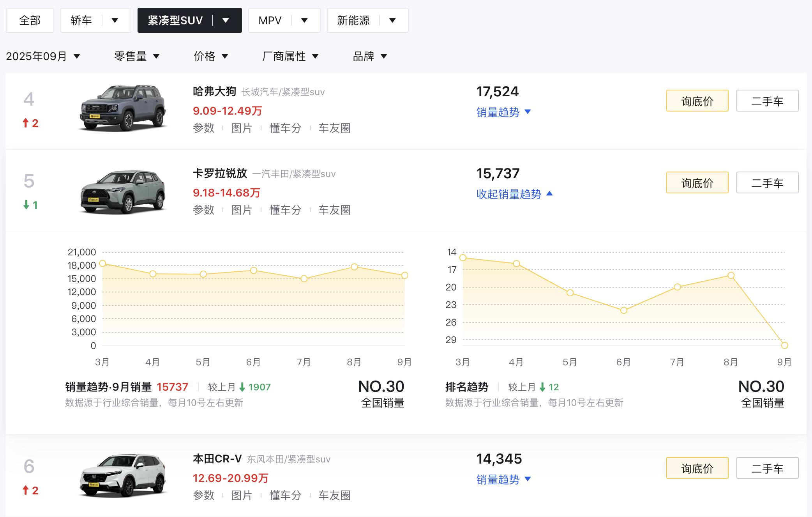Image resolution: width=812 pixels, height=517 pixels.
Task: Open 懂车分 link for 卡罗拉锐放
Action: click(285, 210)
